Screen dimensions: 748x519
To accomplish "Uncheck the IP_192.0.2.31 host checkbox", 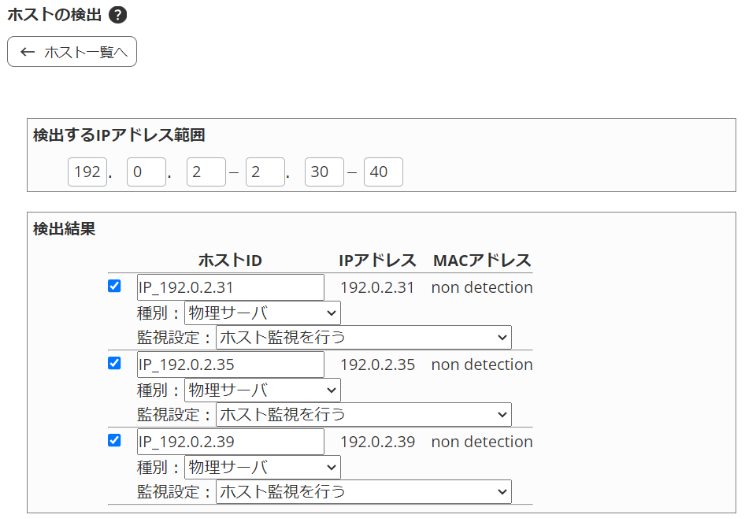I will point(114,286).
